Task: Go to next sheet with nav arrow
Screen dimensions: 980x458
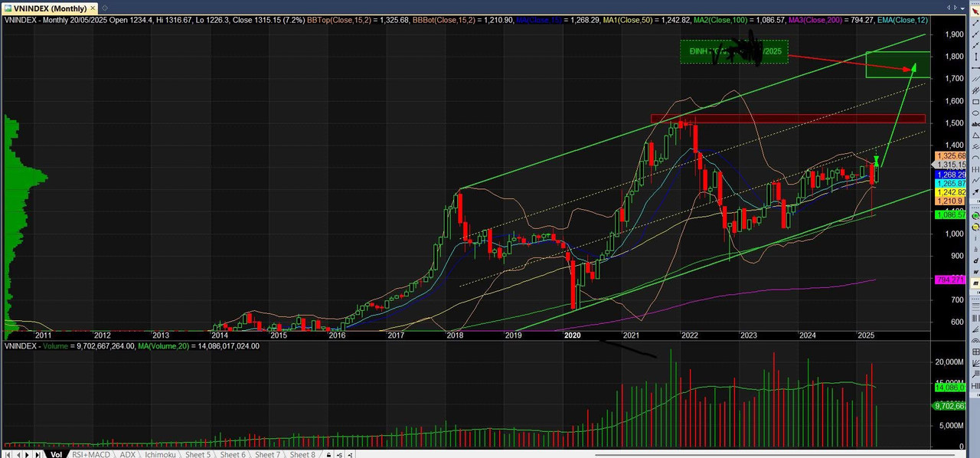Action: point(28,454)
